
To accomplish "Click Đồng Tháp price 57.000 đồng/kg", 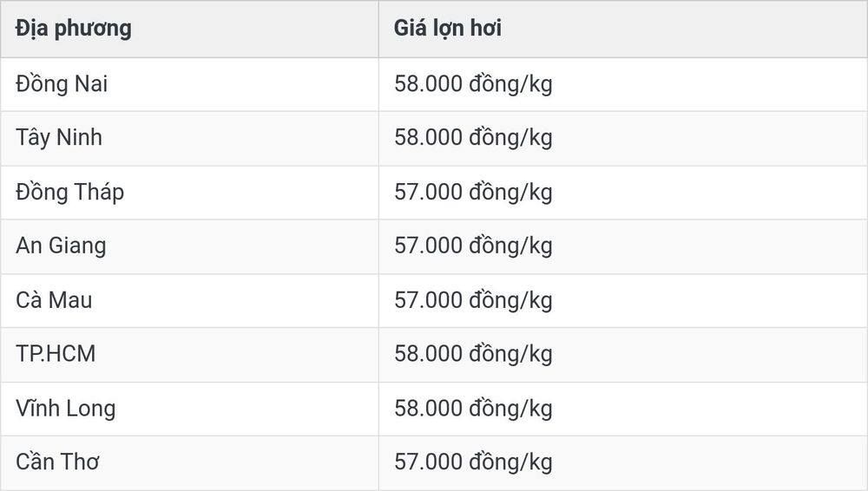I will (x=473, y=192).
